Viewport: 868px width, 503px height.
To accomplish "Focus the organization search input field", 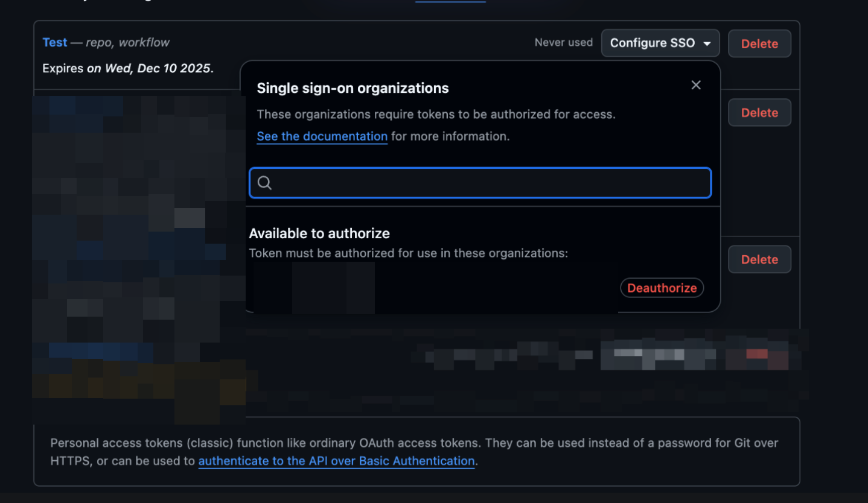I will (489, 183).
